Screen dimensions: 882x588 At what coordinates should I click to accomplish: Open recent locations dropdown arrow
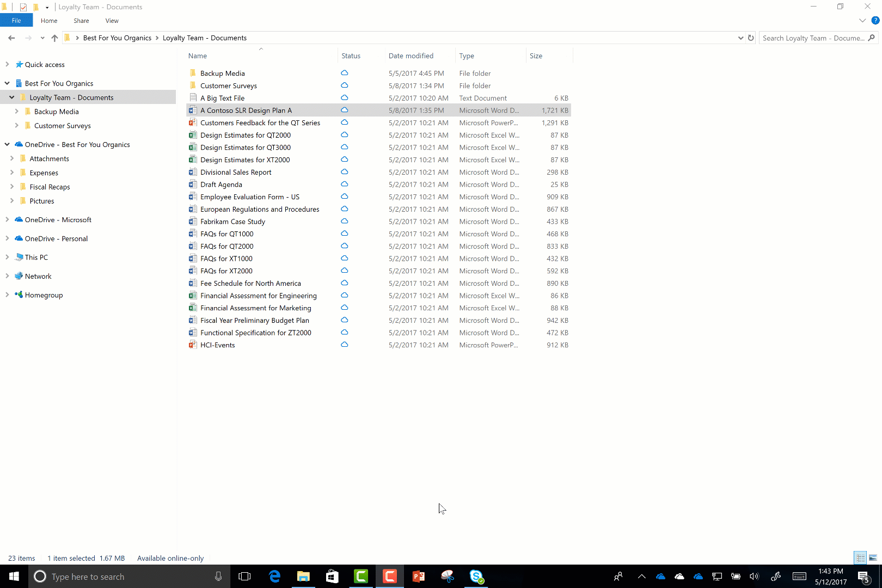pos(42,38)
